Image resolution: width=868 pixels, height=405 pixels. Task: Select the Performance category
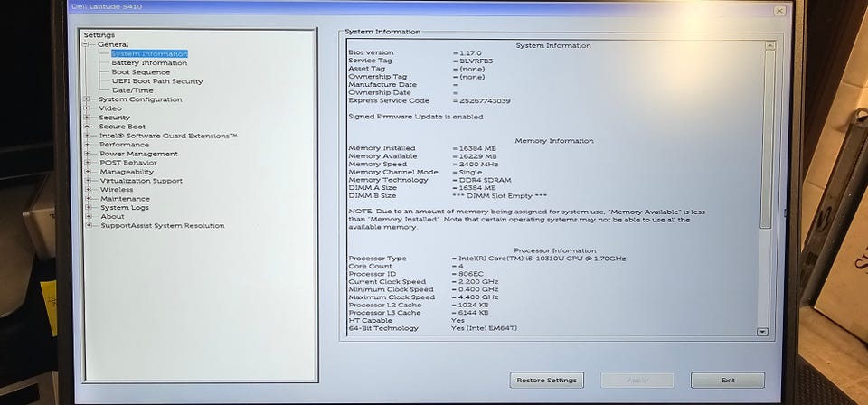(125, 145)
